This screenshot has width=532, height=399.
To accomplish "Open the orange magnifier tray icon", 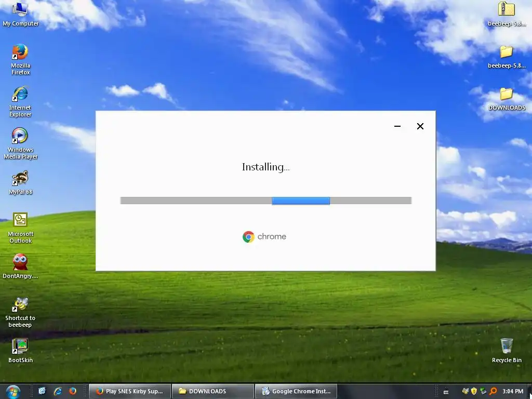I will [493, 391].
